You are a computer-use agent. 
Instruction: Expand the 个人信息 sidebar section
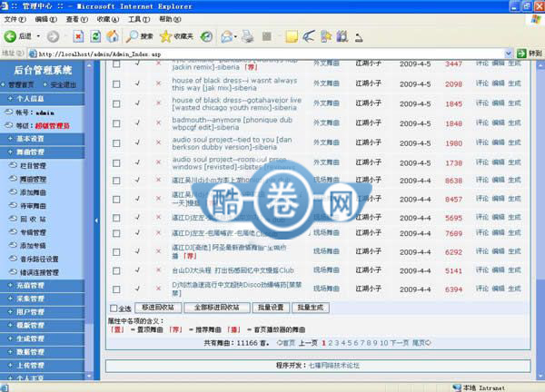42,99
